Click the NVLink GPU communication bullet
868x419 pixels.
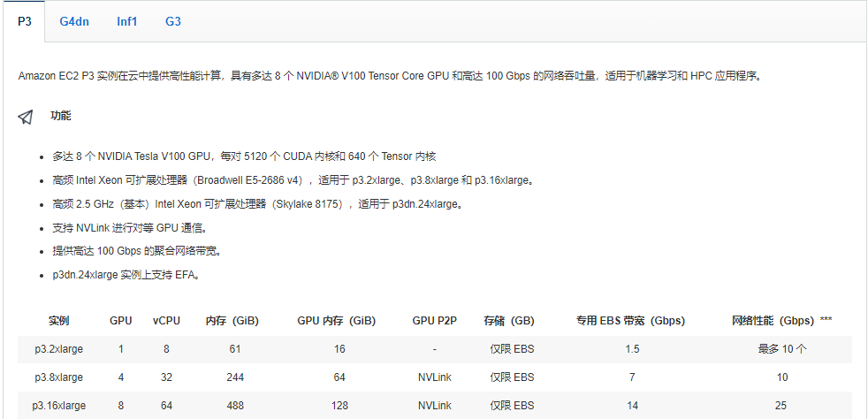click(x=130, y=227)
